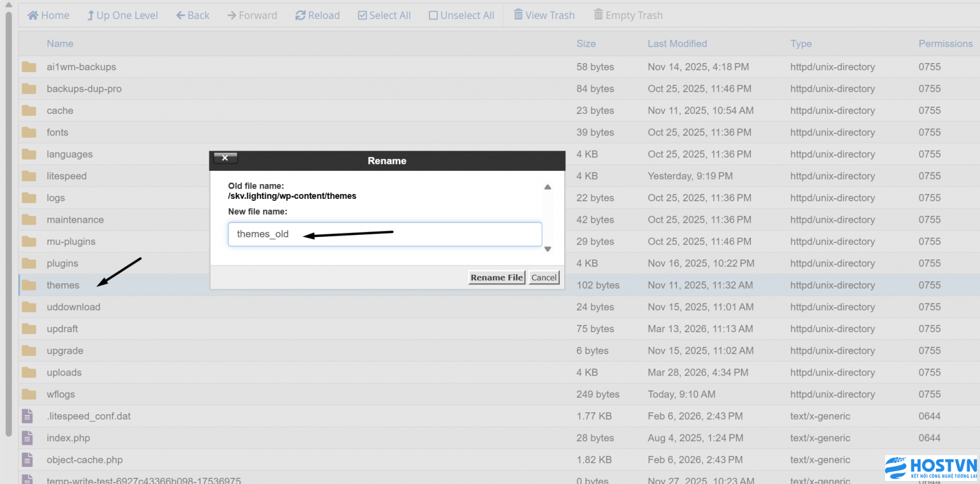Click the Reload toolbar button

317,15
